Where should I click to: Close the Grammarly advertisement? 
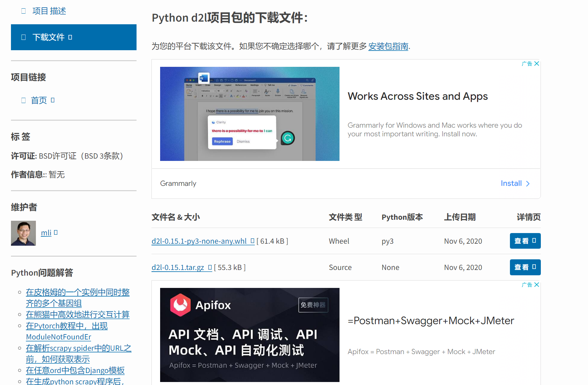537,64
